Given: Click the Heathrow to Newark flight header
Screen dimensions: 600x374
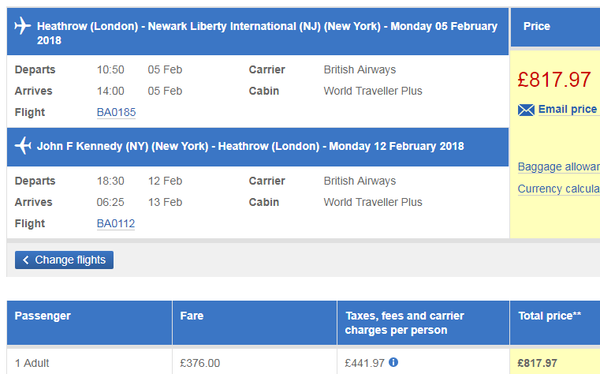Looking at the screenshot, I should coord(258,31).
